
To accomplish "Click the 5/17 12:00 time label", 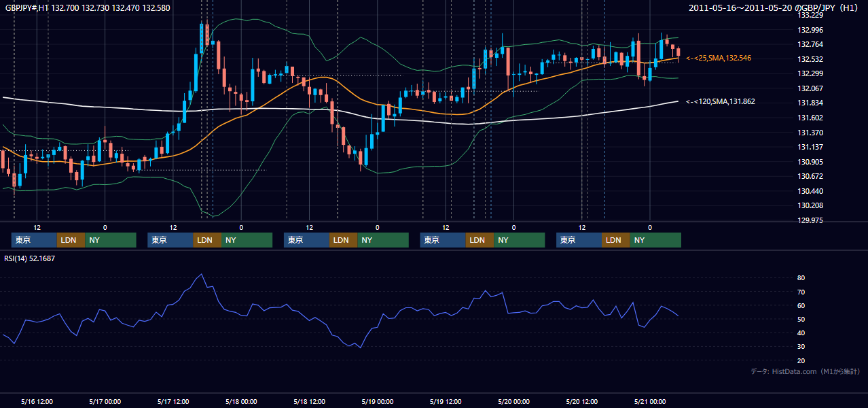I will (173, 401).
